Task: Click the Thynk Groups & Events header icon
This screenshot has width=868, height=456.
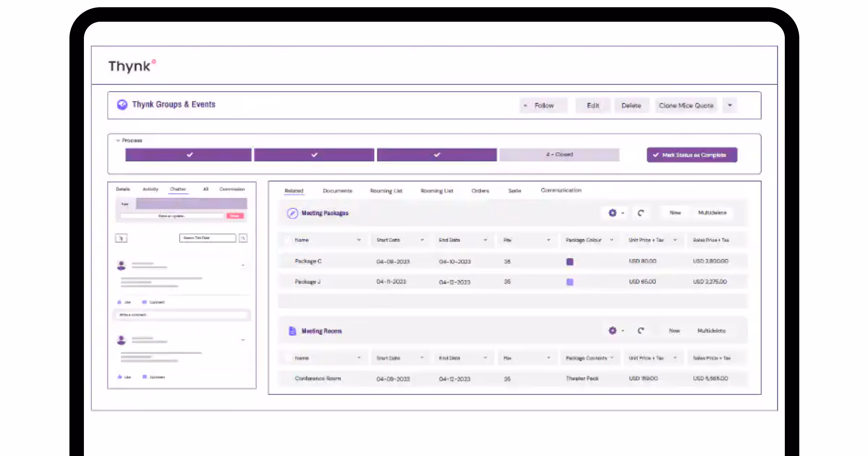Action: 122,105
